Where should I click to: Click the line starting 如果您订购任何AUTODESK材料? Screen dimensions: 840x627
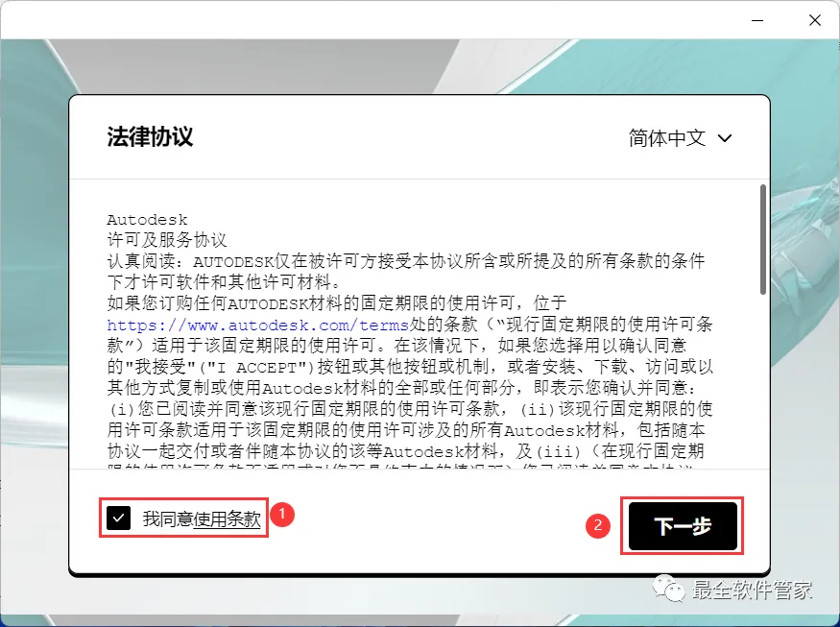pos(336,303)
